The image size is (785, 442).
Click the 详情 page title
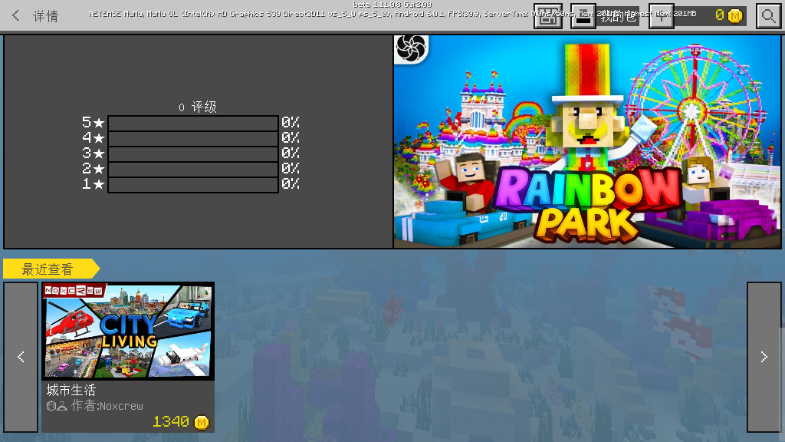46,16
